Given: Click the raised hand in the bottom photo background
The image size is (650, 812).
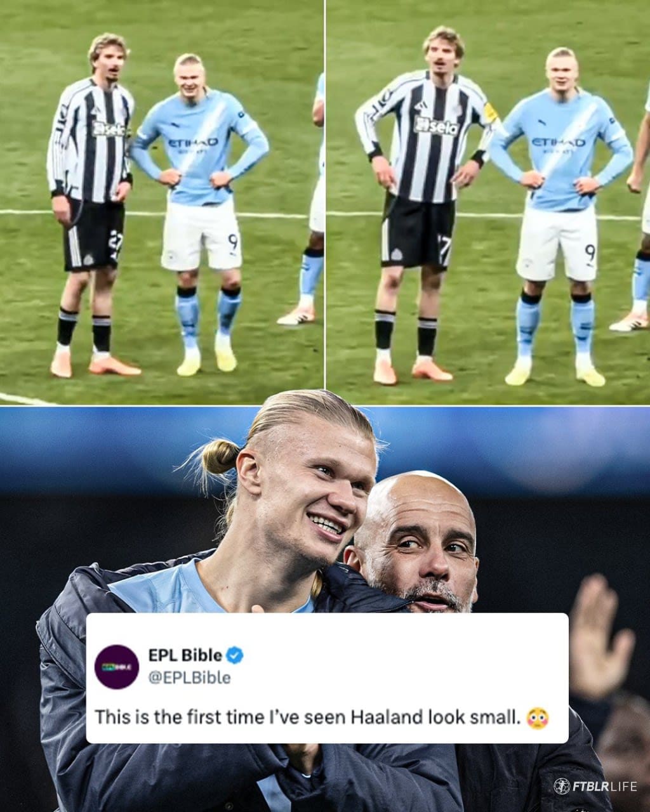Looking at the screenshot, I should 600,638.
